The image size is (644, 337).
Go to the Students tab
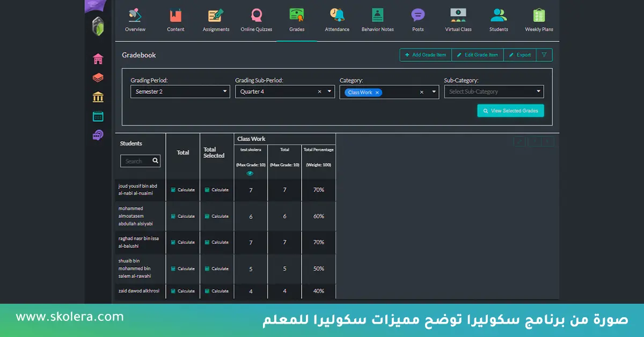tap(499, 20)
